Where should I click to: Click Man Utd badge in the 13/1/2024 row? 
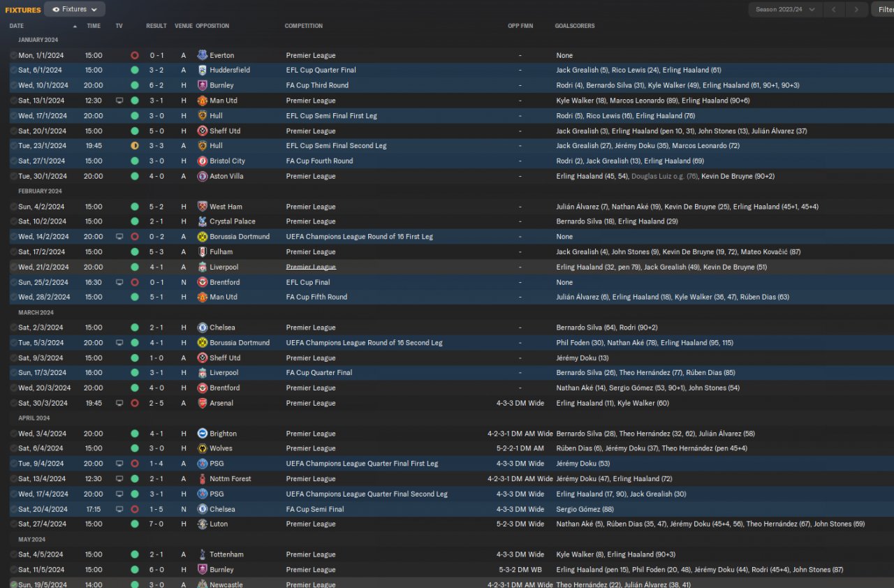pyautogui.click(x=203, y=101)
